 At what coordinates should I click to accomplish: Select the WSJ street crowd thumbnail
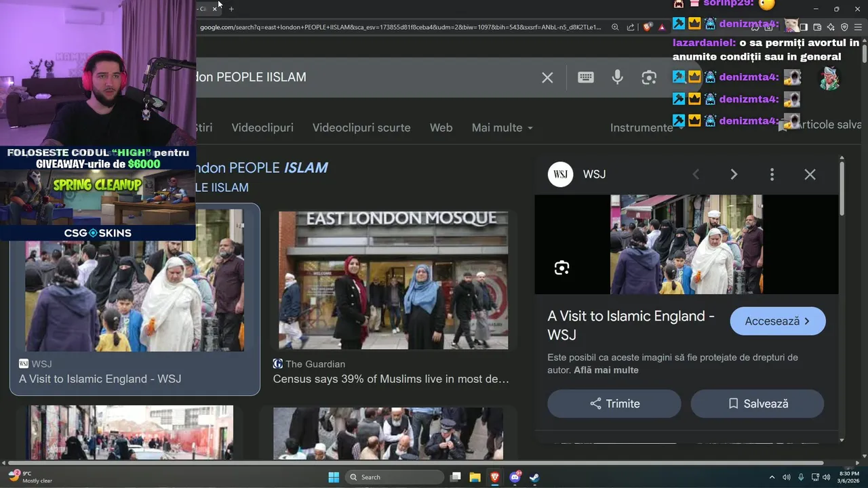134,280
